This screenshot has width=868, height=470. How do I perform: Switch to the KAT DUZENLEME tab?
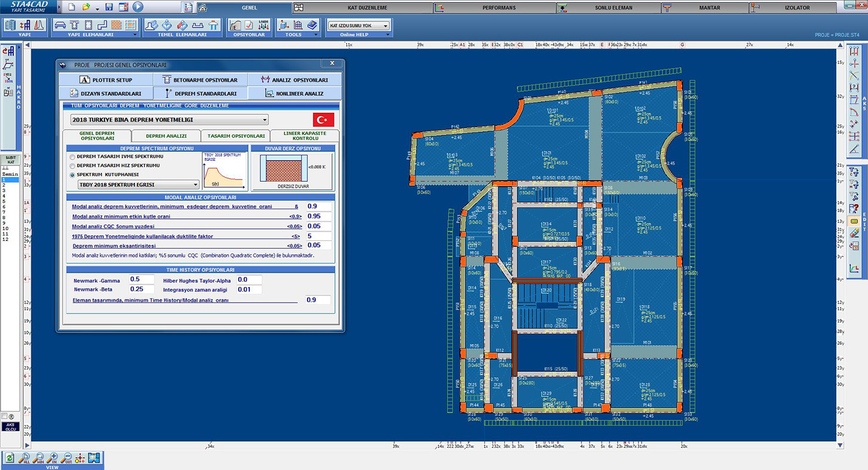(364, 8)
